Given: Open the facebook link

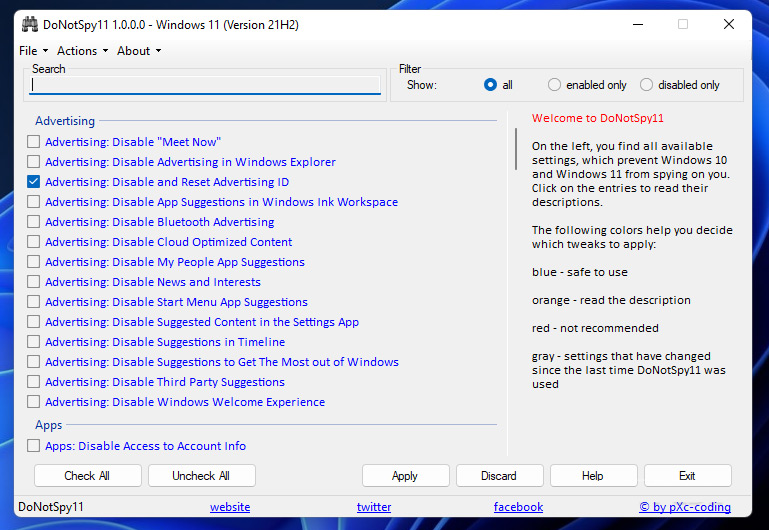Looking at the screenshot, I should click(518, 507).
